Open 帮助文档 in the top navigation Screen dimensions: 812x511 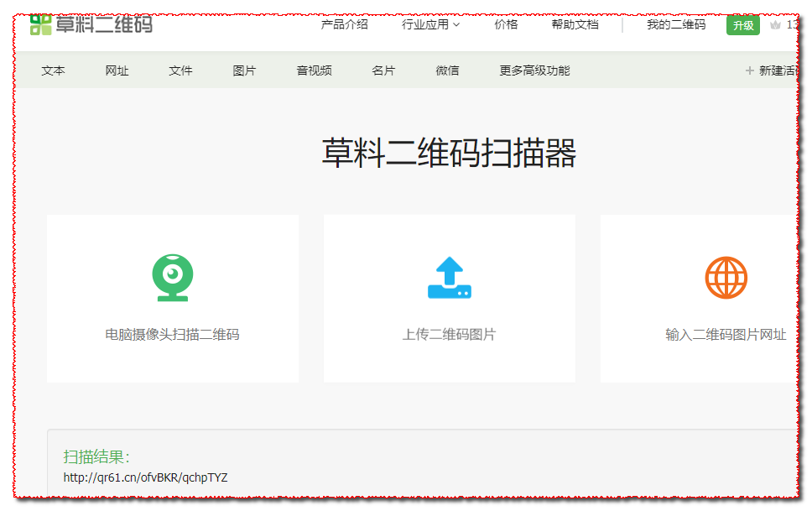pos(575,24)
